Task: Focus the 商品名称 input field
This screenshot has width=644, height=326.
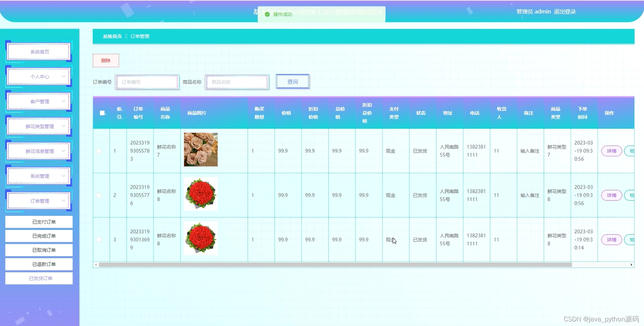Action: click(x=237, y=82)
